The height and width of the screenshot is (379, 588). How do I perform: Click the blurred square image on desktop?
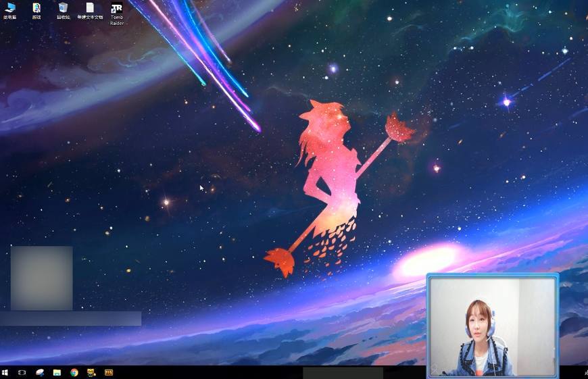(41, 278)
